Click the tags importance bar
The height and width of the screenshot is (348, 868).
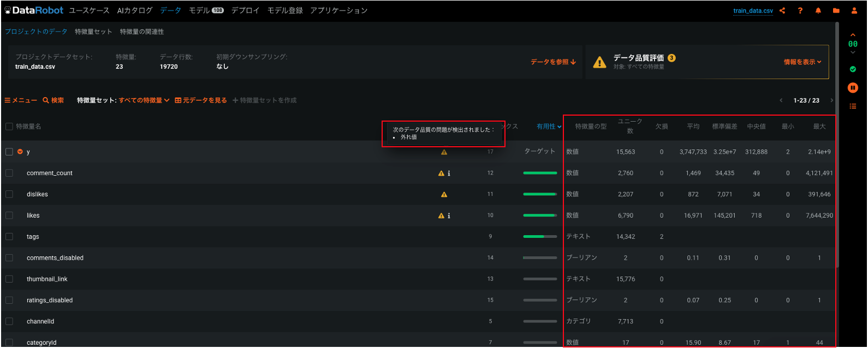tap(540, 237)
